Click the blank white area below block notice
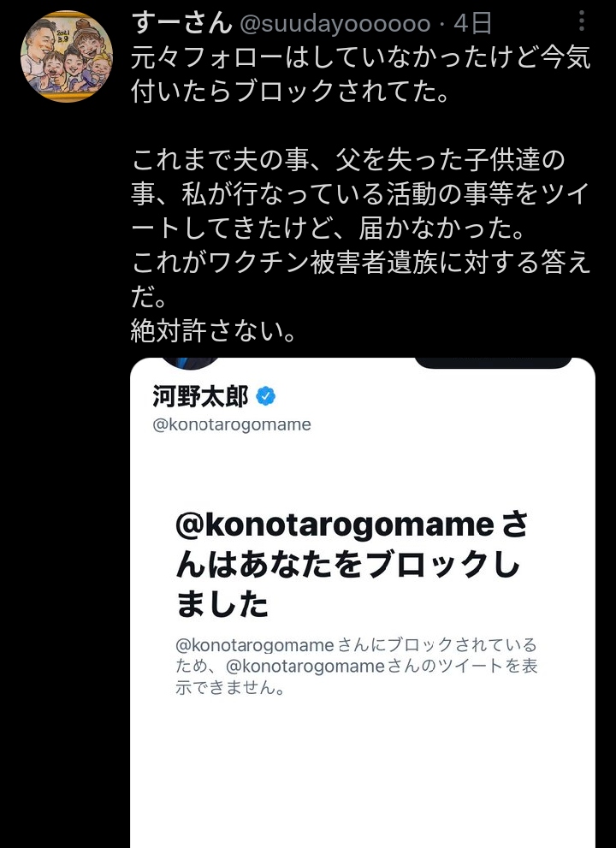This screenshot has width=616, height=848. 363,774
